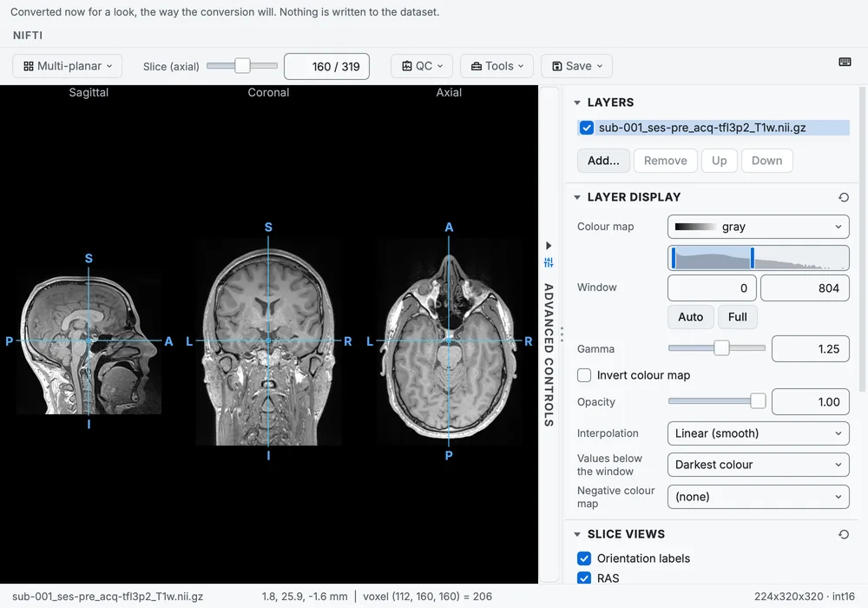Viewport: 868px width, 608px height.
Task: Click the Auto window button
Action: click(690, 317)
